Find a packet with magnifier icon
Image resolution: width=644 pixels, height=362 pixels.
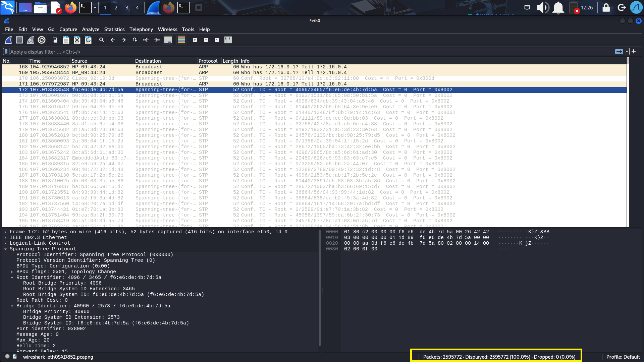click(x=102, y=40)
